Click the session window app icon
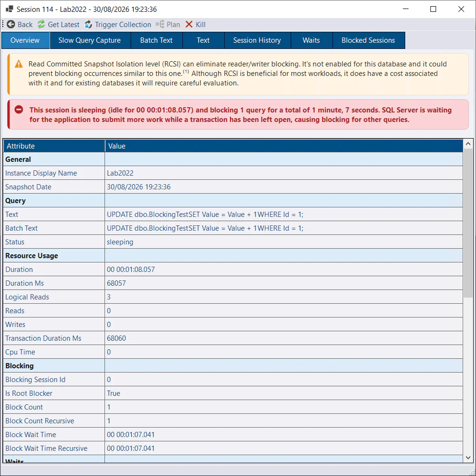 pyautogui.click(x=10, y=9)
